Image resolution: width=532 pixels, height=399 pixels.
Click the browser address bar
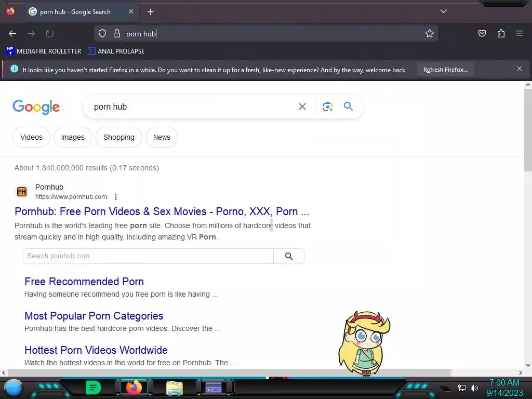(265, 34)
